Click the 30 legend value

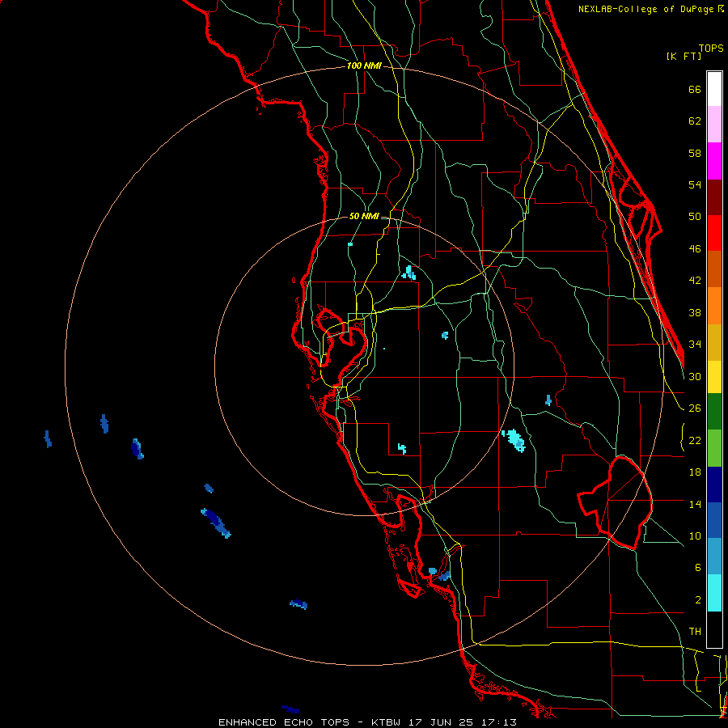[x=695, y=376]
